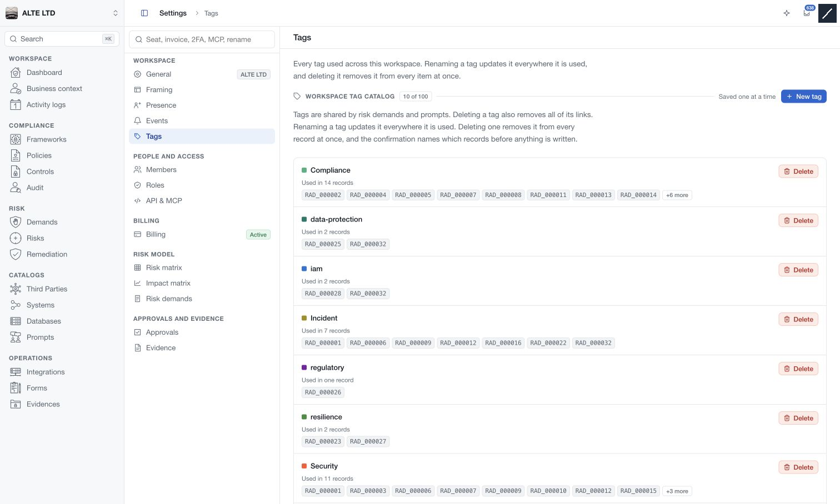Open Evidences icon
This screenshot has width=840, height=504.
[x=16, y=405]
